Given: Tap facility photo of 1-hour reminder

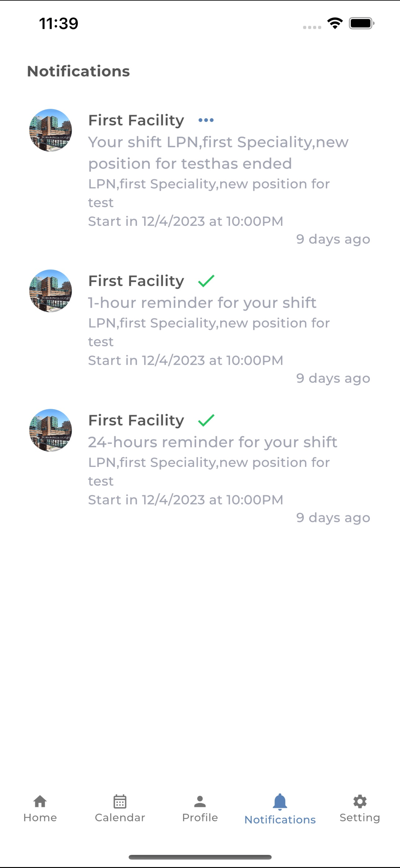Looking at the screenshot, I should [x=51, y=291].
